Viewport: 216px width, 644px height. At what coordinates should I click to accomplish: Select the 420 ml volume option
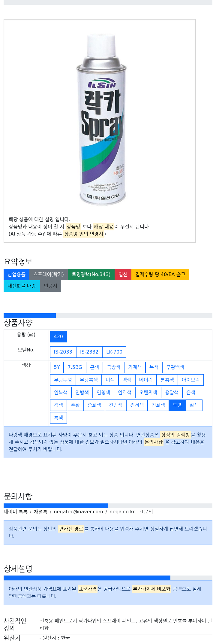pos(58,337)
